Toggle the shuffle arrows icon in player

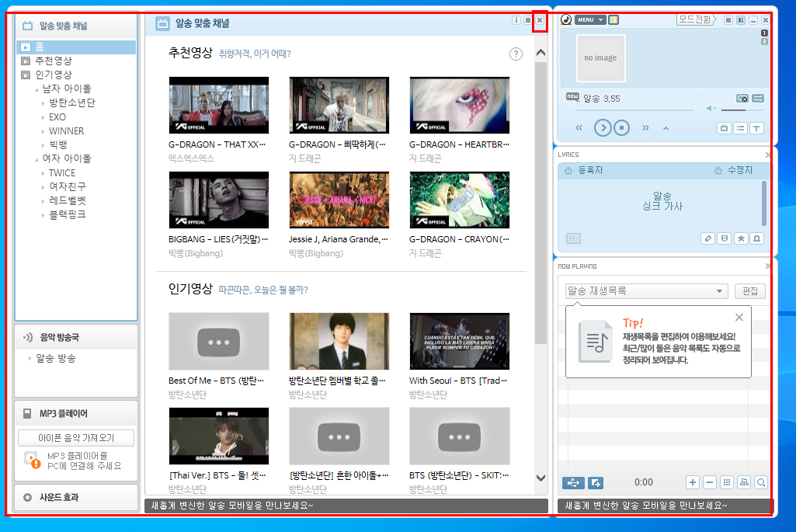[x=758, y=99]
